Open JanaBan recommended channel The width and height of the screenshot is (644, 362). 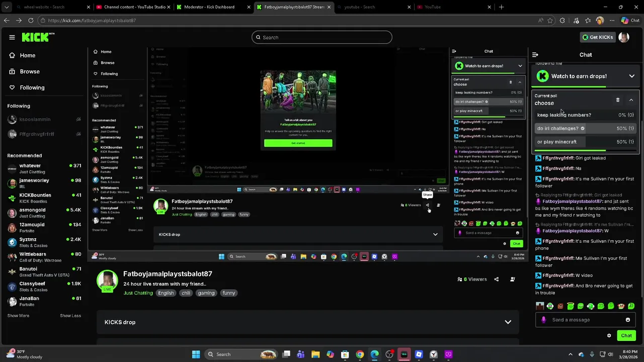(44, 301)
